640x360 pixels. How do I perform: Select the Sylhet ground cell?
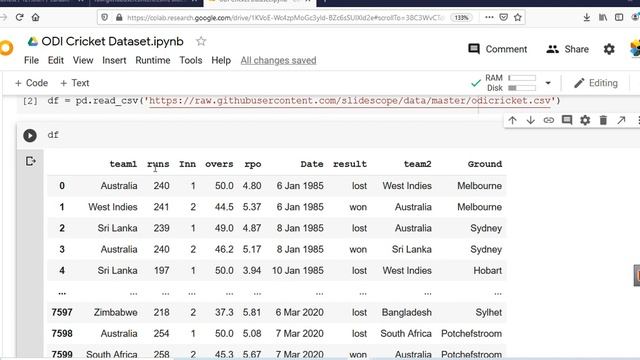[489, 313]
